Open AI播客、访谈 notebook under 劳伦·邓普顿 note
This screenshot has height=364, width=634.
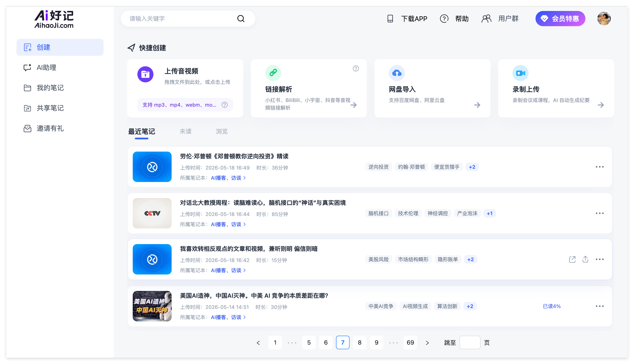(x=228, y=178)
